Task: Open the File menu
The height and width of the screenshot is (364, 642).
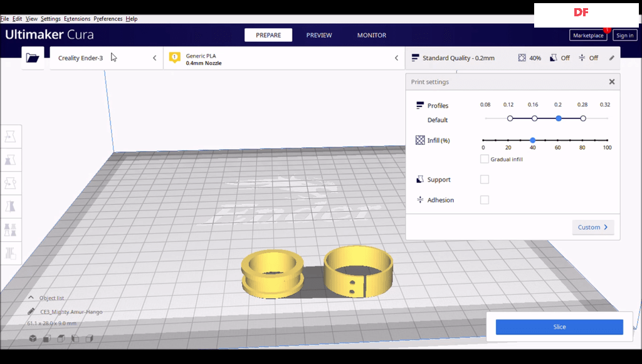Action: (4, 19)
